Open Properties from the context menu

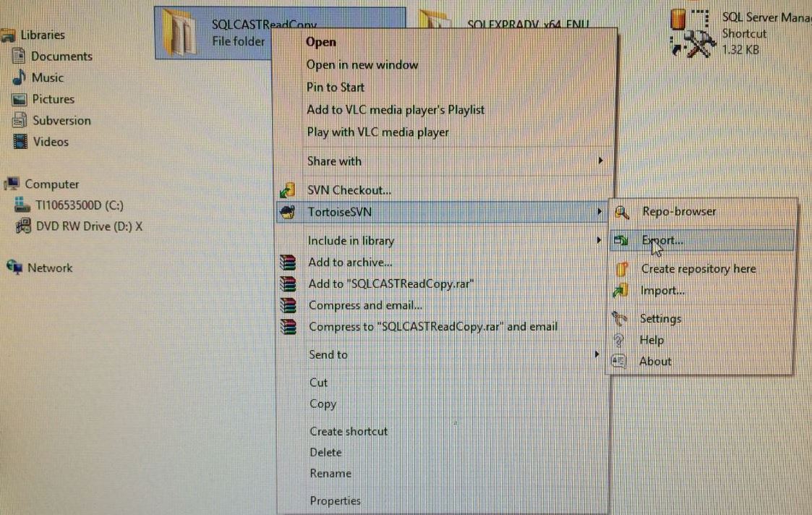coord(335,501)
